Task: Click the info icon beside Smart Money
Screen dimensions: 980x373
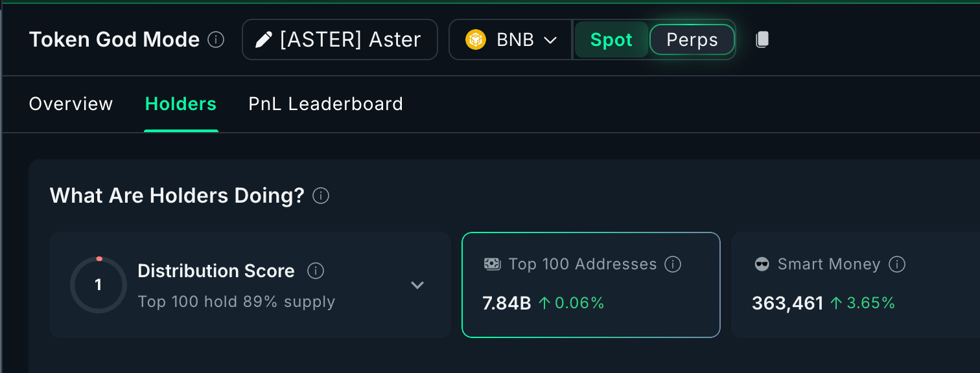Action: coord(897,264)
